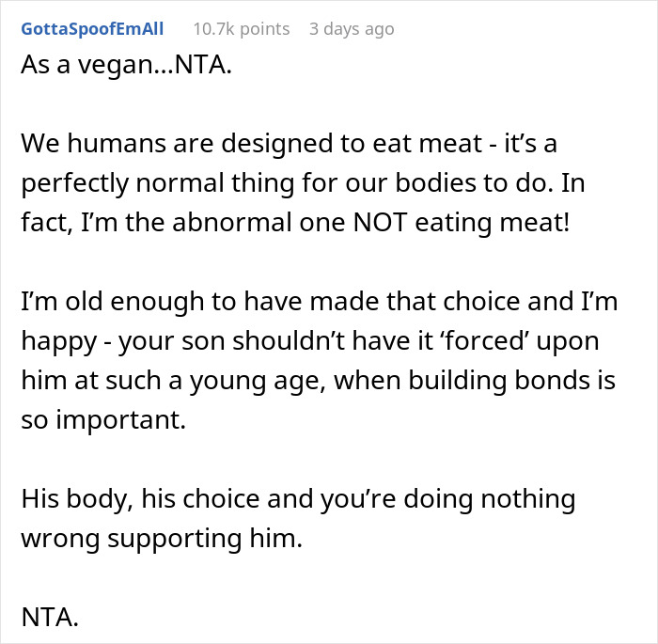Screen dimensions: 658x644
Task: Click the line starting "His body, his choice"
Action: pyautogui.click(x=297, y=499)
